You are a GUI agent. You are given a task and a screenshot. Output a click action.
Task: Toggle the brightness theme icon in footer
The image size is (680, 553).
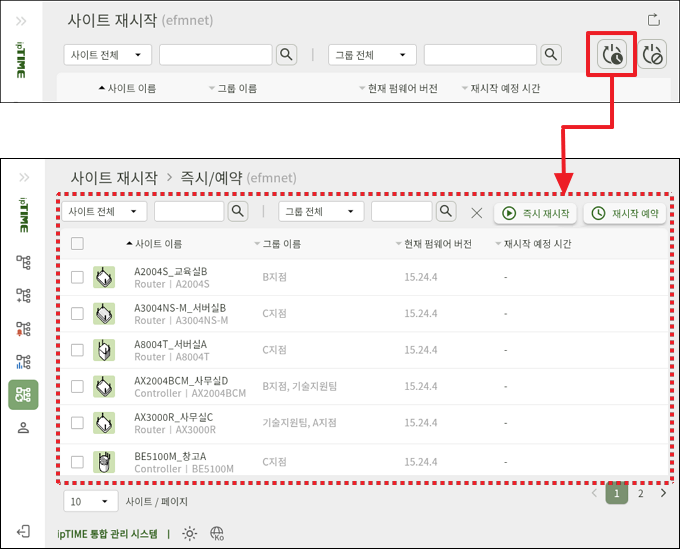click(190, 534)
